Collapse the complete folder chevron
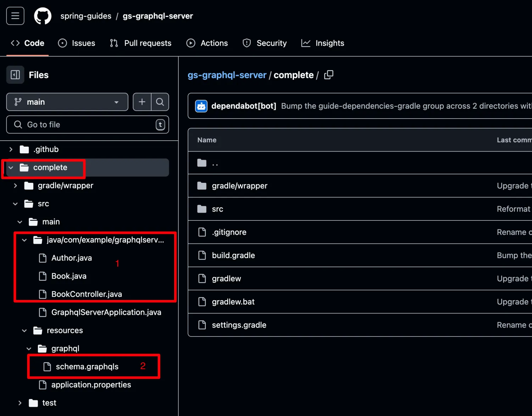Image resolution: width=532 pixels, height=416 pixels. point(11,168)
